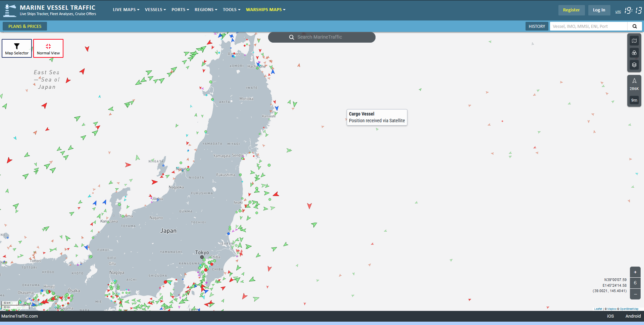The height and width of the screenshot is (325, 644).
Task: Open the OpenStreetMap attribution link
Action: [x=629, y=309]
